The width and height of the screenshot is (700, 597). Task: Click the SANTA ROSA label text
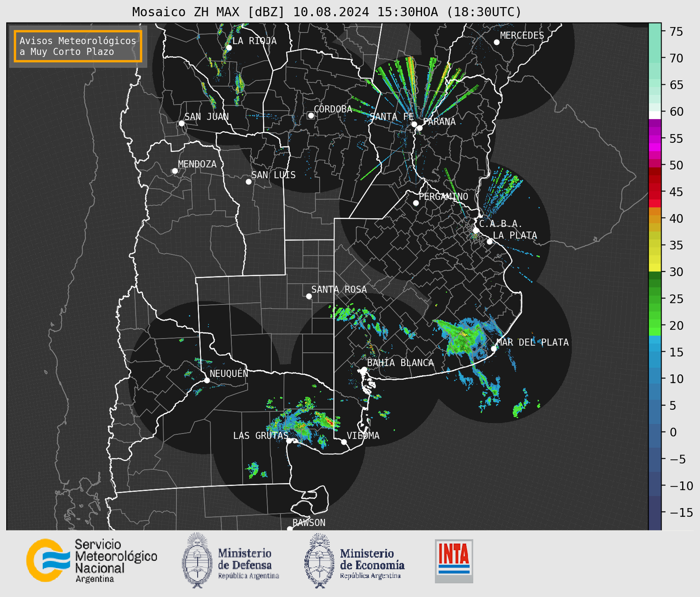339,289
